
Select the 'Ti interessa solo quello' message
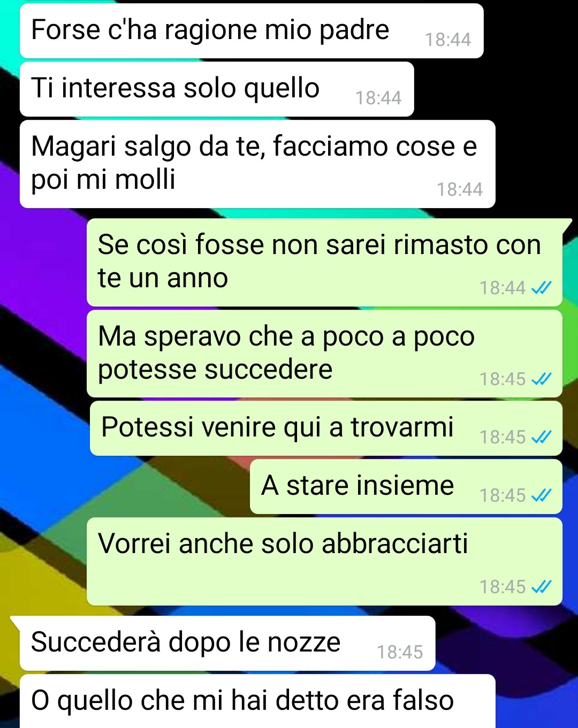coord(217,89)
